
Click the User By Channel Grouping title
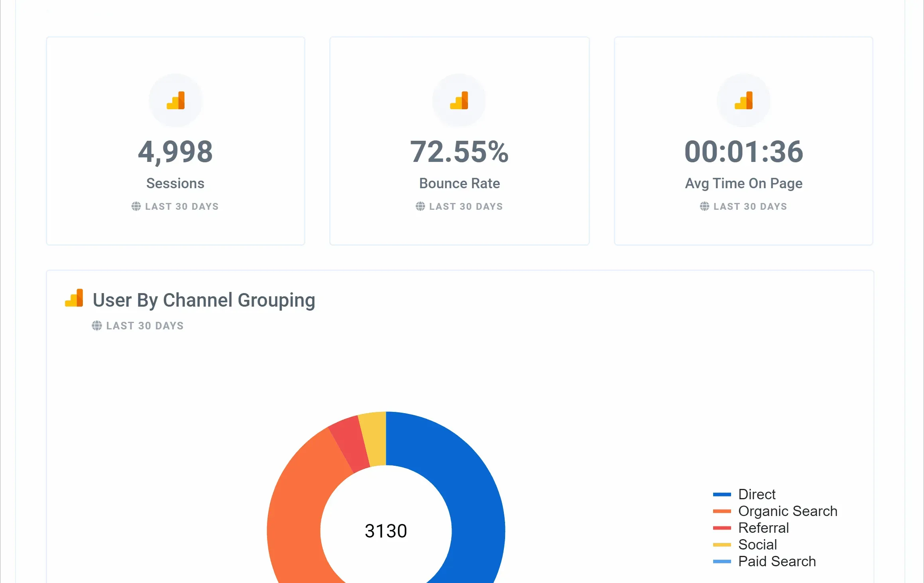[x=204, y=300]
